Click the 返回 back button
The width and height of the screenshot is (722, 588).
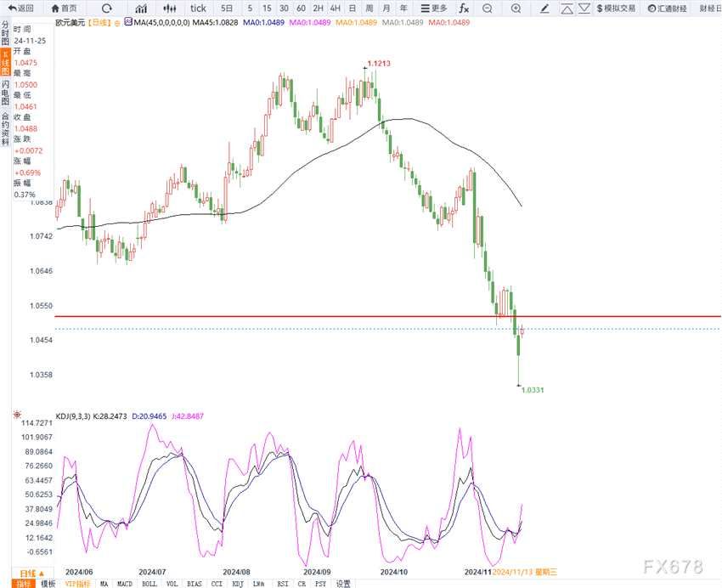[x=20, y=8]
